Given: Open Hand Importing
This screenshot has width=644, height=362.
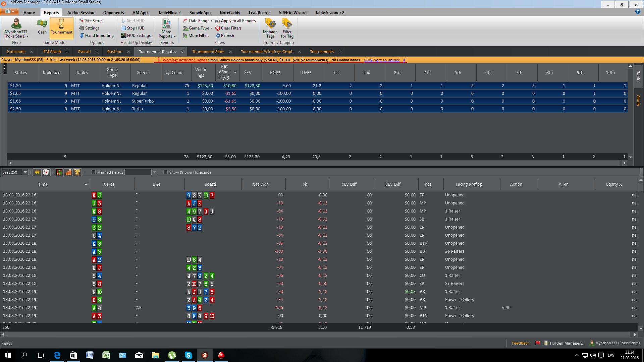Looking at the screenshot, I should 97,36.
